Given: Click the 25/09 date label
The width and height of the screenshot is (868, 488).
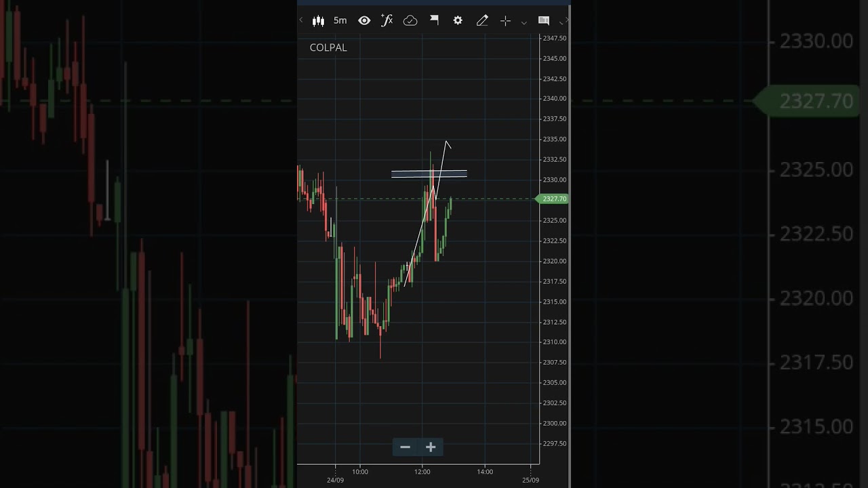Looking at the screenshot, I should [x=530, y=480].
